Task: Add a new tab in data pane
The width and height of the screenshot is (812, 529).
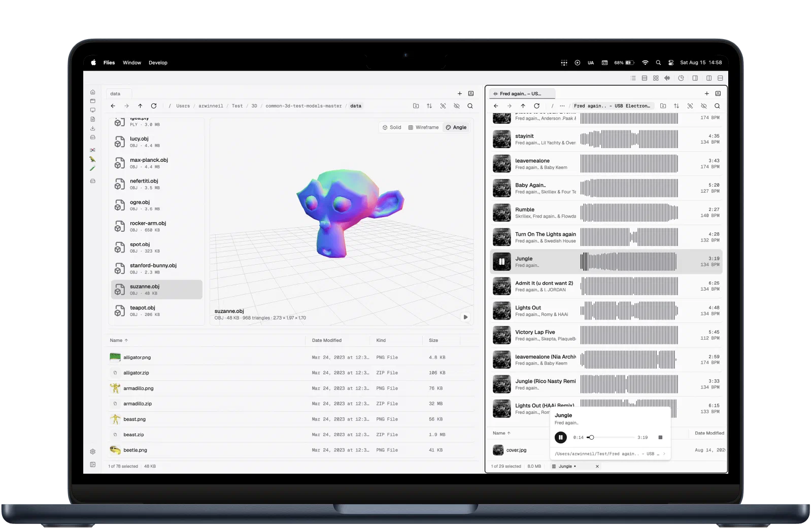Action: pyautogui.click(x=460, y=93)
